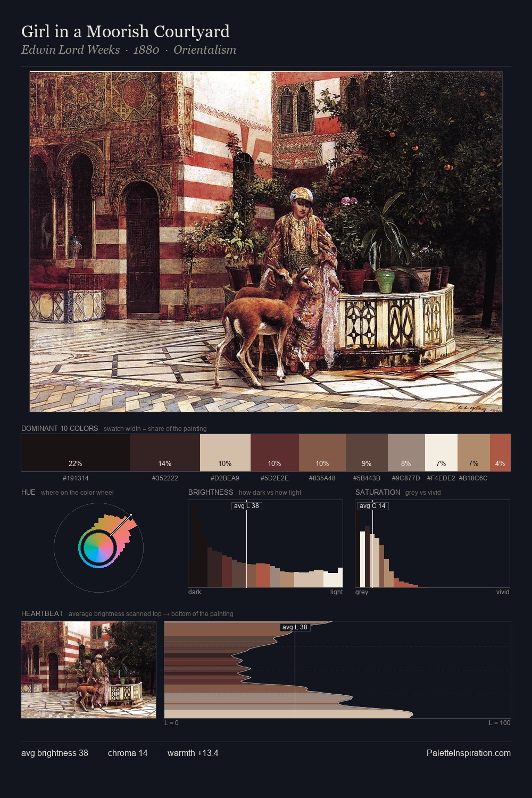Viewport: 532px width, 798px height.
Task: Click the avg brightness 38 footer stat
Action: [55, 753]
